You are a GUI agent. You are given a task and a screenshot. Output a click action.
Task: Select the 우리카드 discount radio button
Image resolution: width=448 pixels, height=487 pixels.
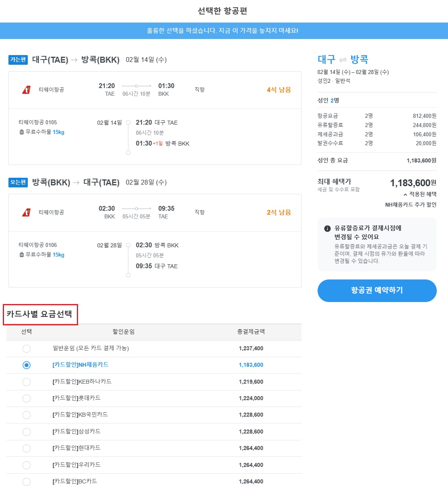(x=27, y=465)
